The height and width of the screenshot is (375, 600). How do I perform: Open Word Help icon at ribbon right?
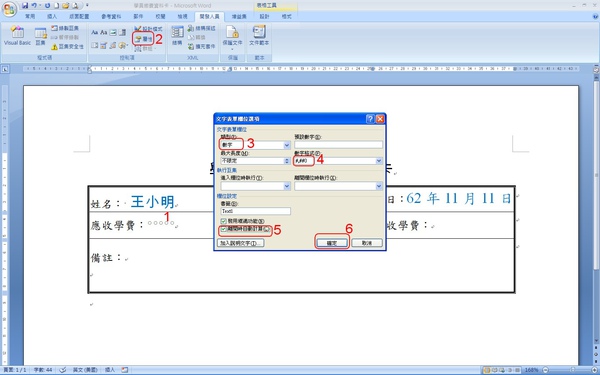(x=595, y=16)
